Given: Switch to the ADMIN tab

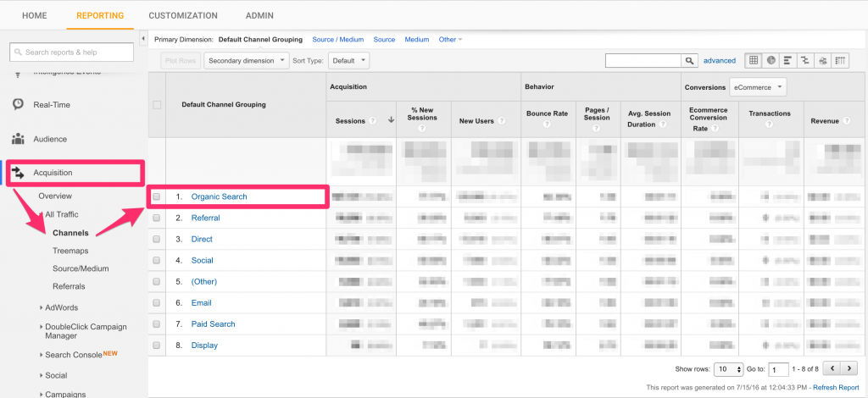Looking at the screenshot, I should (x=259, y=15).
